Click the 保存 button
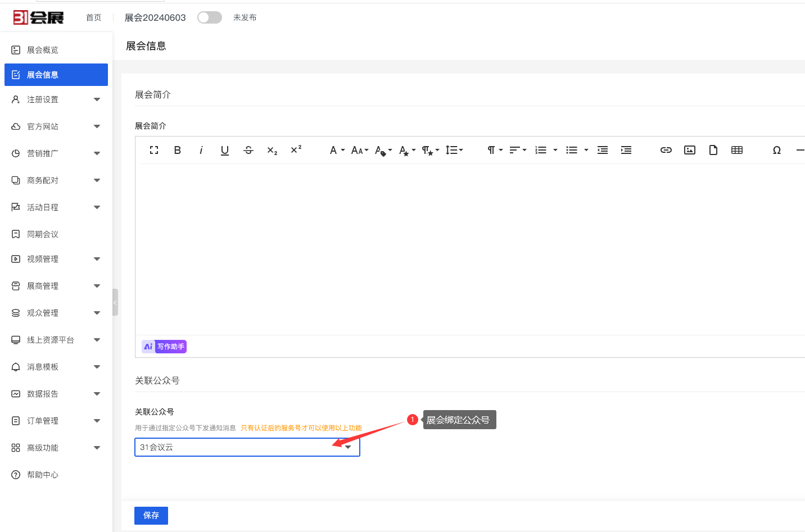Image resolution: width=805 pixels, height=532 pixels. [x=151, y=515]
